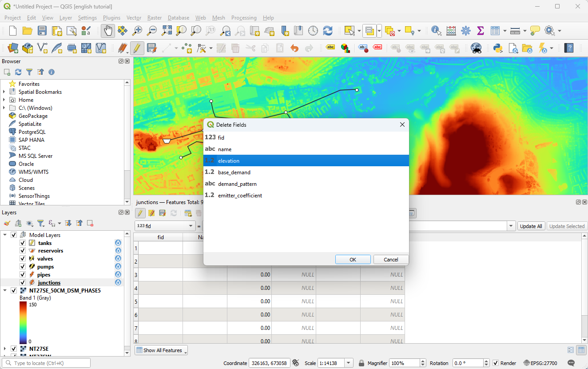Open the Identify Features tool
This screenshot has height=369, width=588.
436,31
